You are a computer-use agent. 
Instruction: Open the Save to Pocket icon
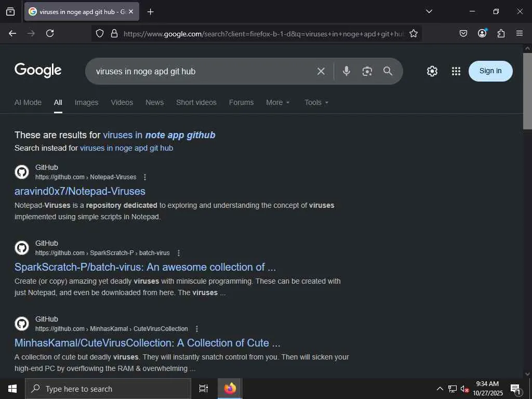[x=463, y=33]
